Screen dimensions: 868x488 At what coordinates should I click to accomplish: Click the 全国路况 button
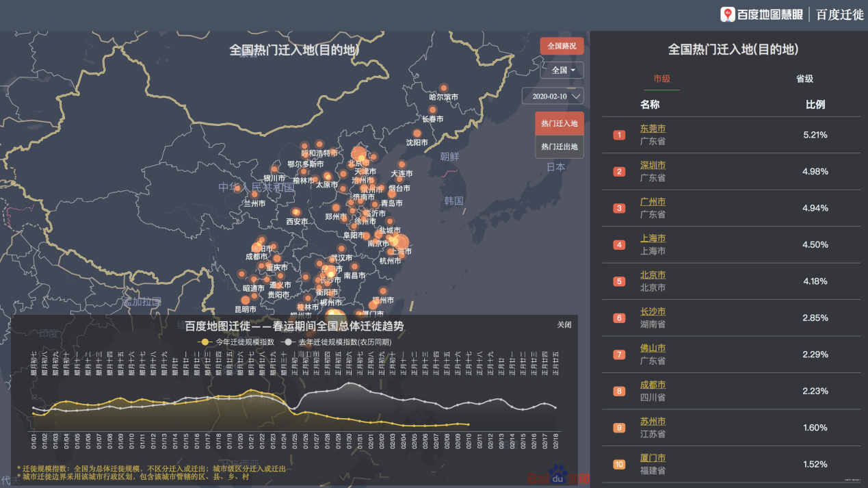click(562, 46)
